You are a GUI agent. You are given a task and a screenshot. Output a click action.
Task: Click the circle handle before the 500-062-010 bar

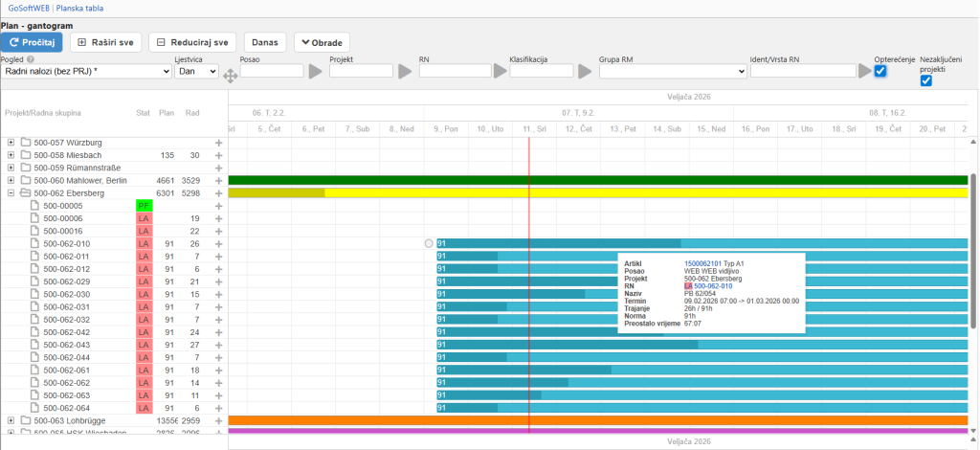pos(429,244)
